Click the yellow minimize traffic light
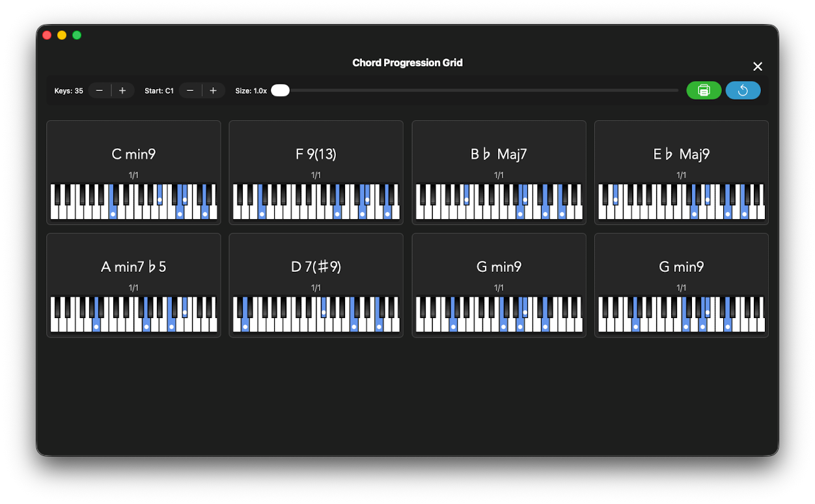 click(x=61, y=35)
